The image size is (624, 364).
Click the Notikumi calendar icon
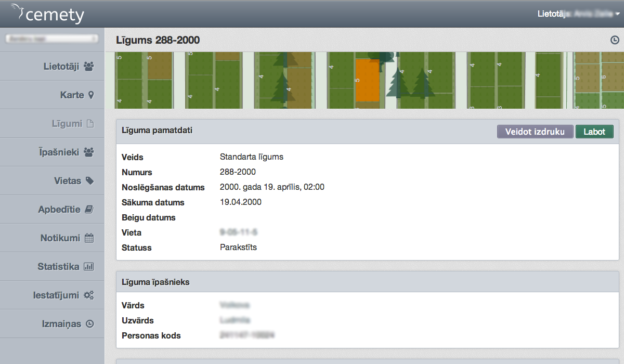click(x=89, y=238)
